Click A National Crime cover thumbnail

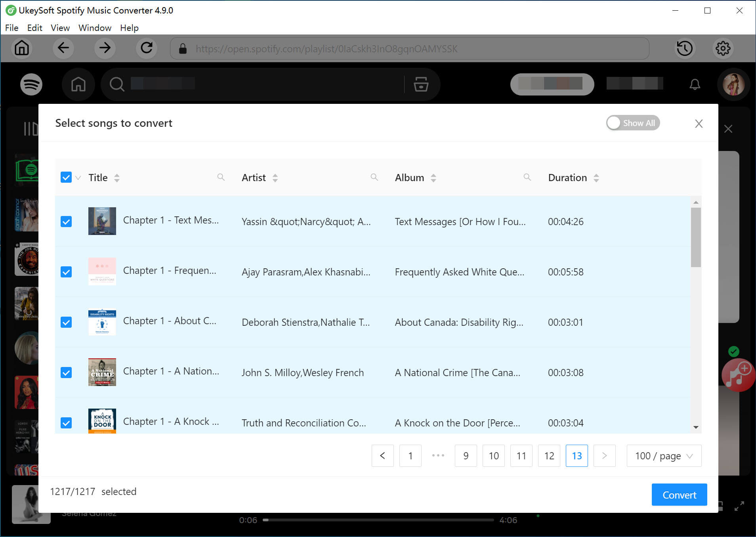coord(102,372)
